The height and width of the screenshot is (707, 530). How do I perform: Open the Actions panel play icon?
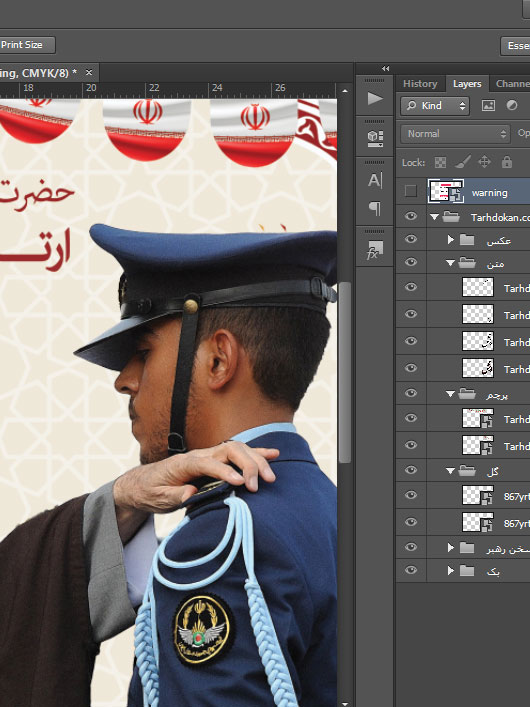[x=375, y=98]
